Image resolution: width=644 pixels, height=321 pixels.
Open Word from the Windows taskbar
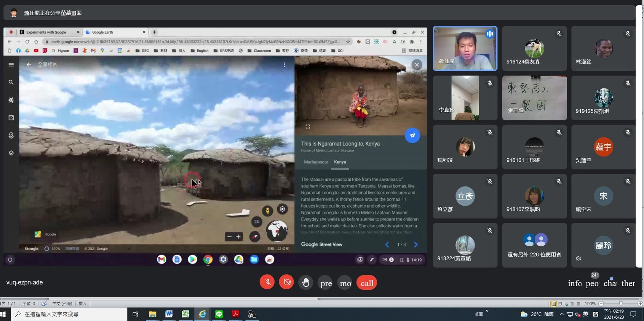pyautogui.click(x=169, y=314)
